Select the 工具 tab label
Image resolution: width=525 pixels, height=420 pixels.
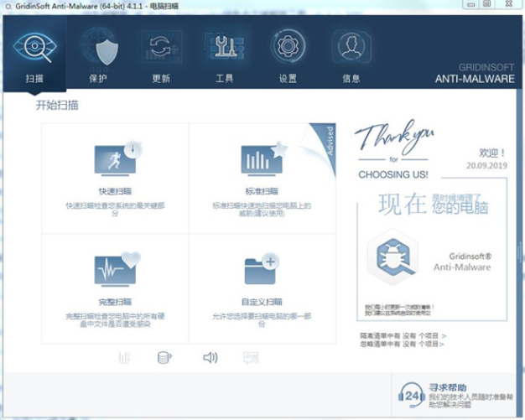224,79
